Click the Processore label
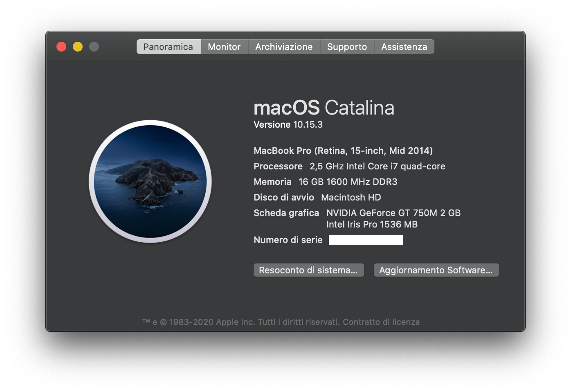 coord(278,166)
